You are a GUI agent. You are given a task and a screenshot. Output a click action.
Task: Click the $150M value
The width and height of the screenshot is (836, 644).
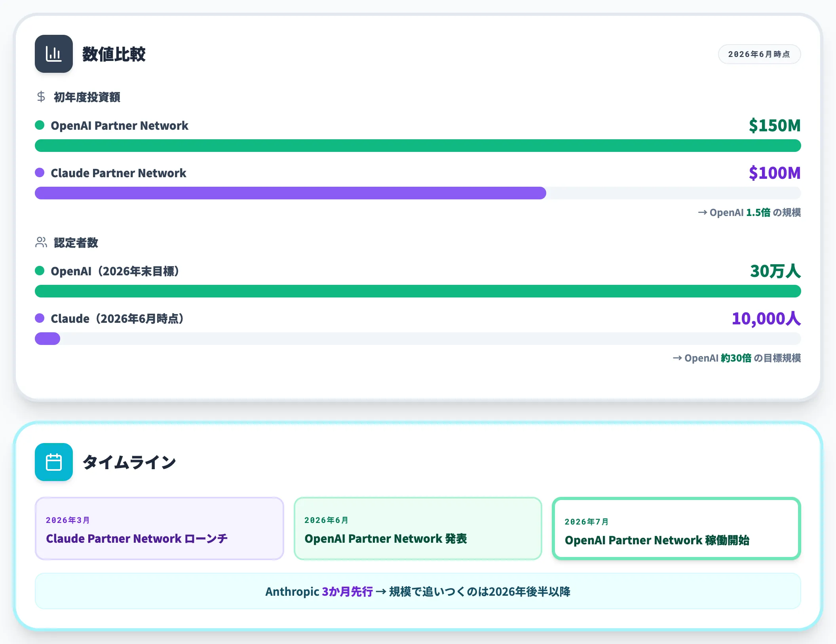(775, 125)
